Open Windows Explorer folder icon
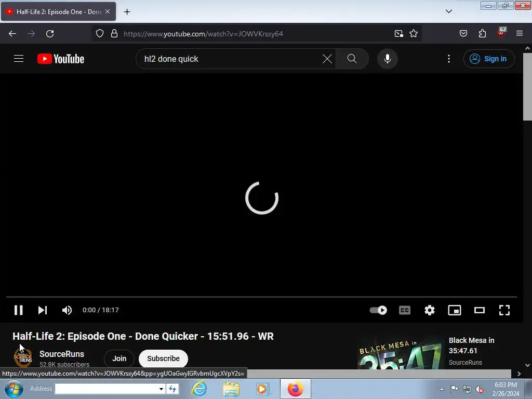Screen dimensions: 532x399 (231, 389)
